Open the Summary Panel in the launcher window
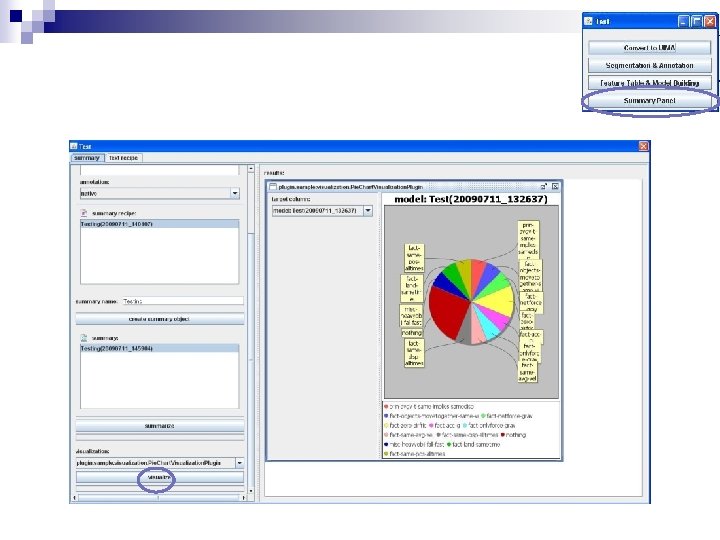Viewport: 720px width, 540px height. click(649, 101)
